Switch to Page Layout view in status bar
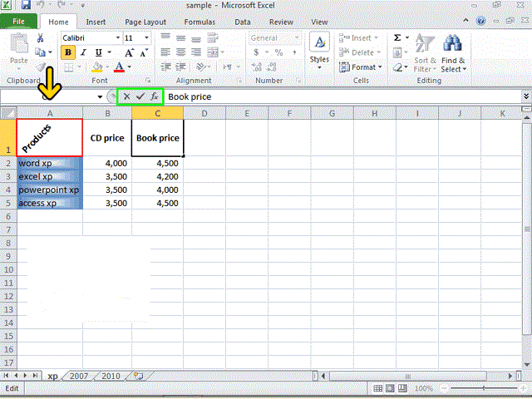This screenshot has width=532, height=399. tap(390, 388)
